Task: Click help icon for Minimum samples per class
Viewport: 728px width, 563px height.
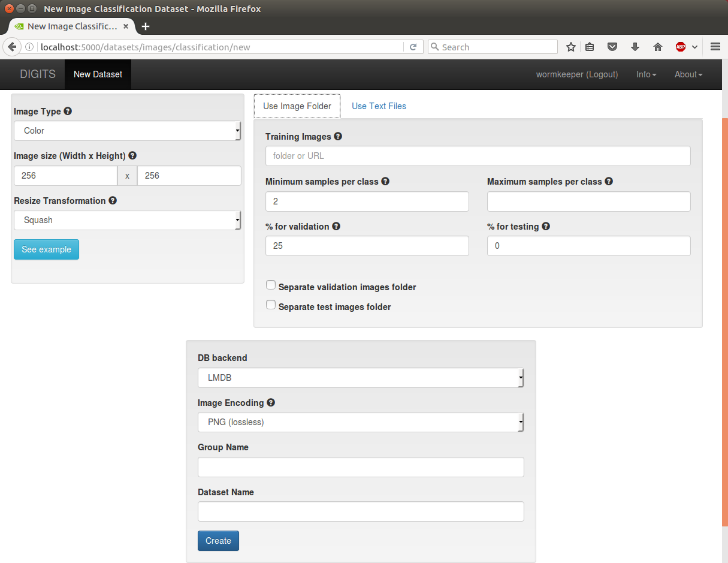Action: [x=385, y=181]
